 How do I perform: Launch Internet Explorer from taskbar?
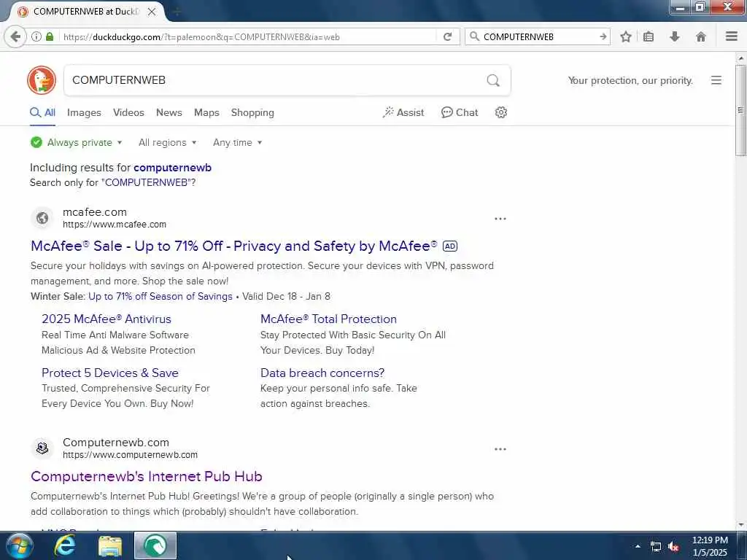tap(64, 545)
